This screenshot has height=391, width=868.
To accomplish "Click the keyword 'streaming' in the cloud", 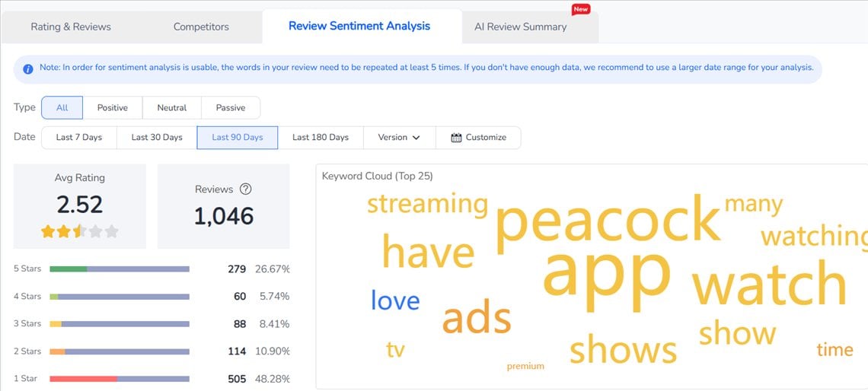I will click(x=427, y=205).
